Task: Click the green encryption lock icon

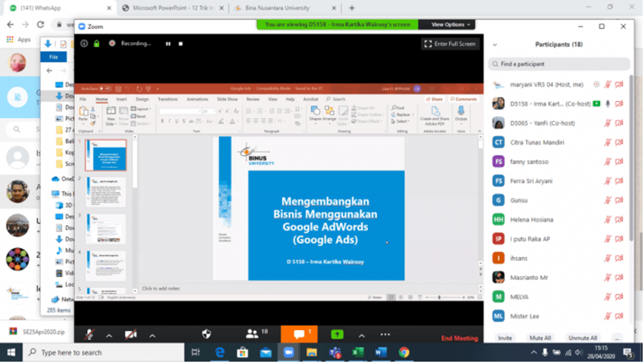Action: click(x=96, y=43)
